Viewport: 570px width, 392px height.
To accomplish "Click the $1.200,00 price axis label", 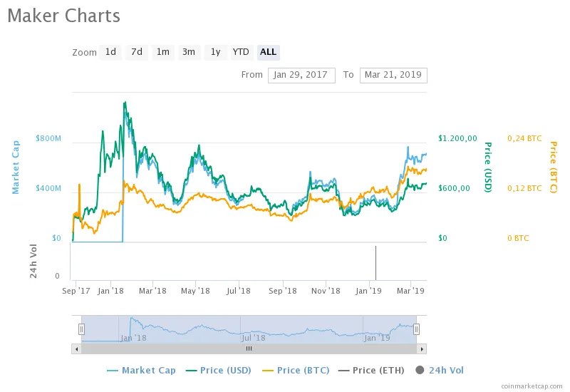I will pos(457,138).
